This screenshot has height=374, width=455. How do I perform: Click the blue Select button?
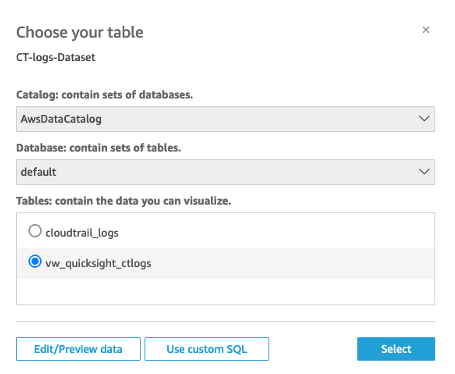pos(396,349)
